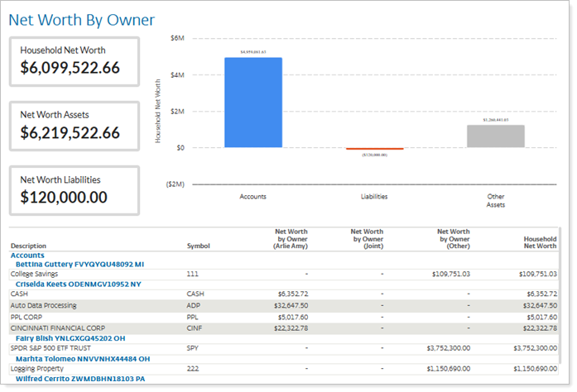Image resolution: width=577 pixels, height=392 pixels.
Task: Click the blue Accounts bar in chart
Action: pyautogui.click(x=253, y=103)
